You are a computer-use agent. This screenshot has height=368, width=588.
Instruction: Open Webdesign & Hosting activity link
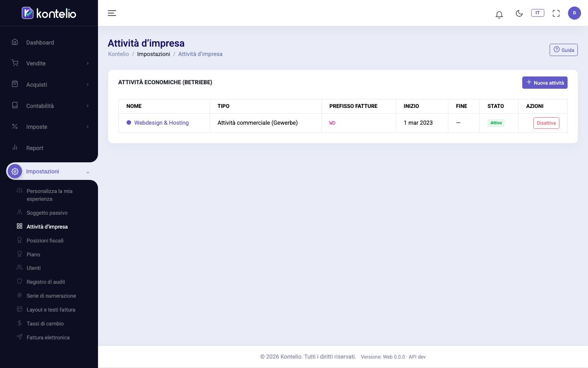point(161,123)
